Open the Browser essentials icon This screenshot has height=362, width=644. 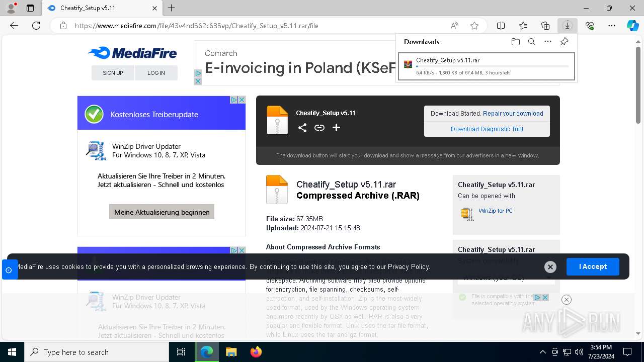tap(590, 26)
